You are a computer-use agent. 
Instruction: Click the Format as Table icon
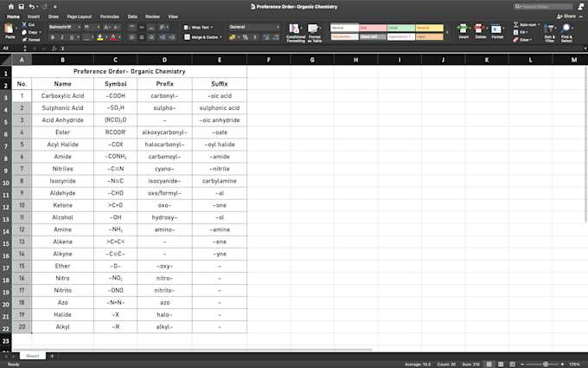pyautogui.click(x=313, y=29)
